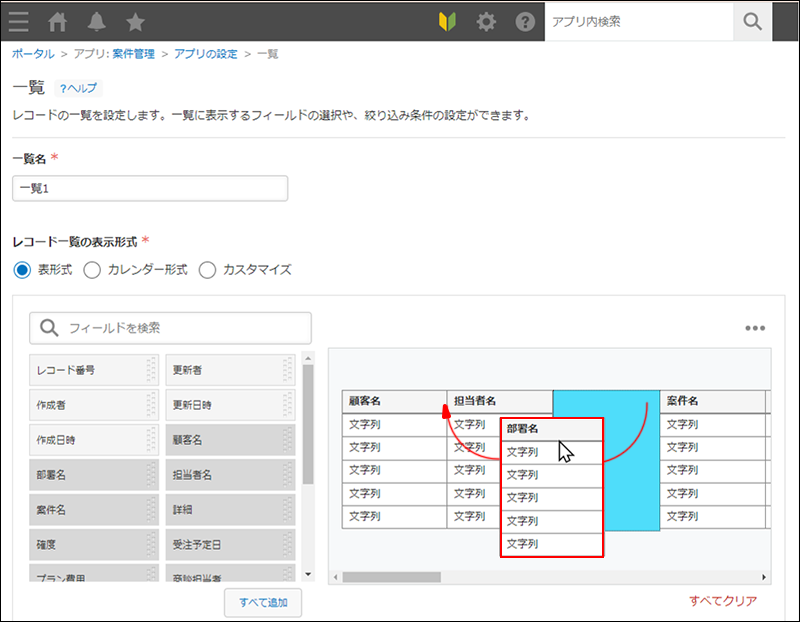Open favorites with the star icon
Screen dimensions: 800x622
[x=136, y=20]
